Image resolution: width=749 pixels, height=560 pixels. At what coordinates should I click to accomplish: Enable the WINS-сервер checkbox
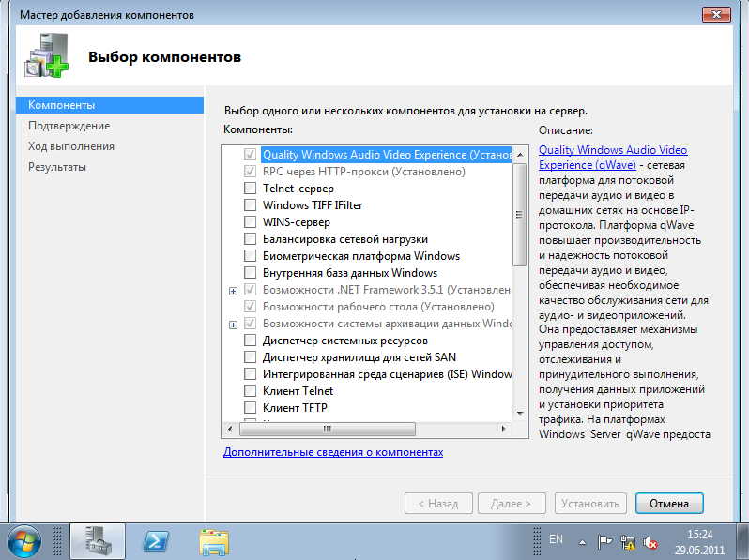pos(250,222)
